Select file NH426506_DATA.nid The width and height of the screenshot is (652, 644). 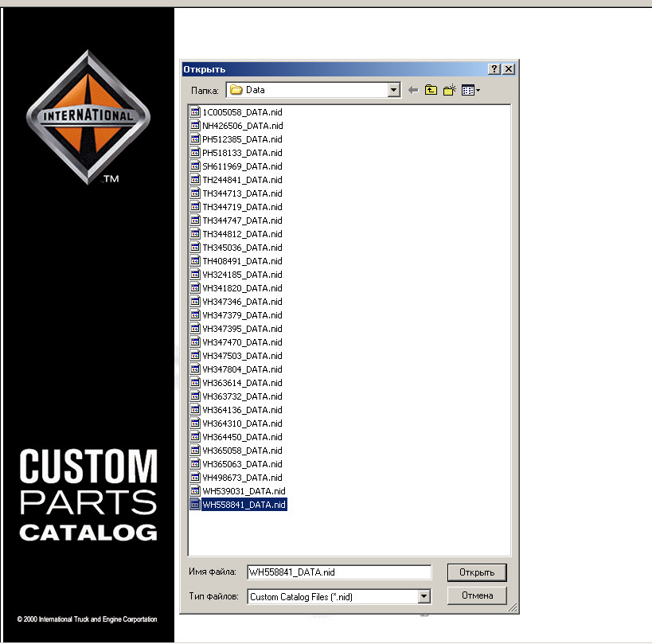click(x=242, y=126)
